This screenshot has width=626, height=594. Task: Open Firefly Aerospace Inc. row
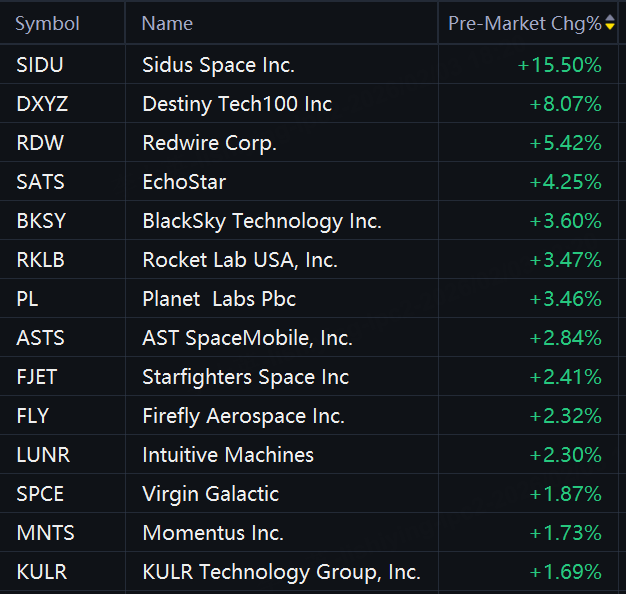tap(243, 416)
